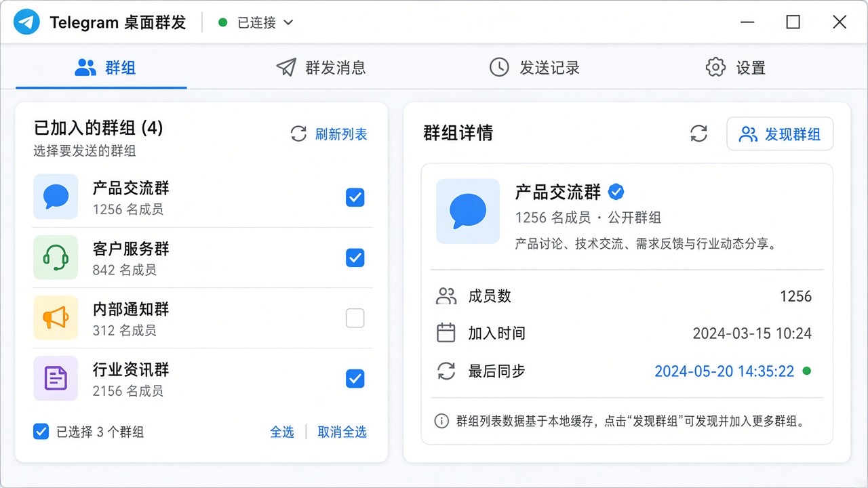
Task: Click the Telegram paper plane logo
Action: (27, 22)
